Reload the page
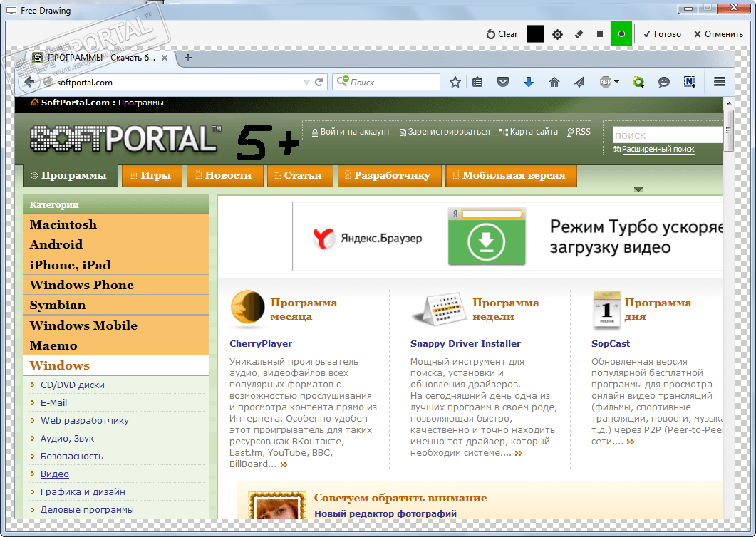The width and height of the screenshot is (756, 537). (x=319, y=83)
